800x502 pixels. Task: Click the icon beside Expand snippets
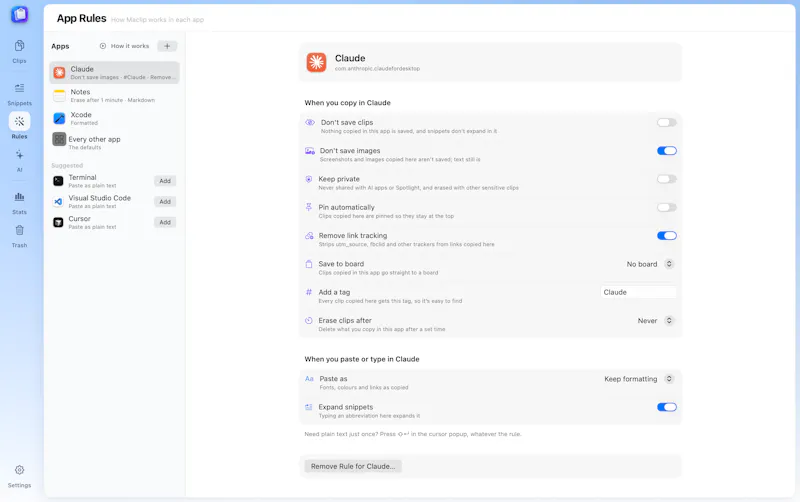pyautogui.click(x=309, y=407)
